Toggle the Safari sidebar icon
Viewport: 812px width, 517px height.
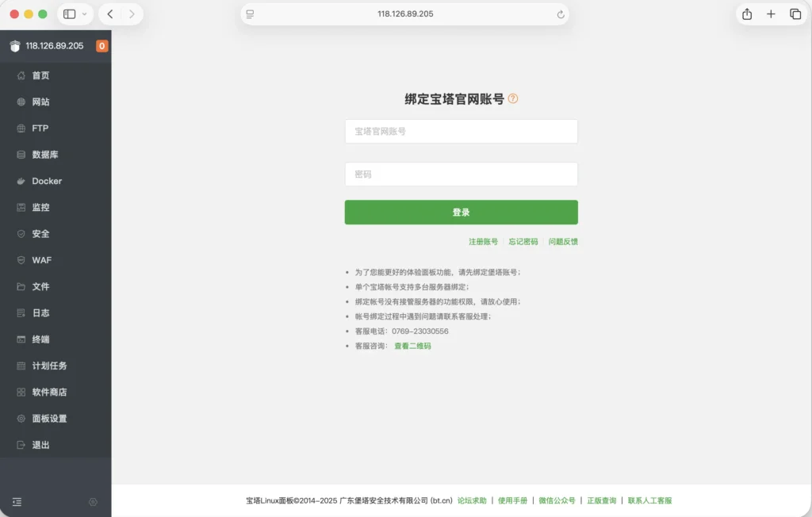click(70, 14)
